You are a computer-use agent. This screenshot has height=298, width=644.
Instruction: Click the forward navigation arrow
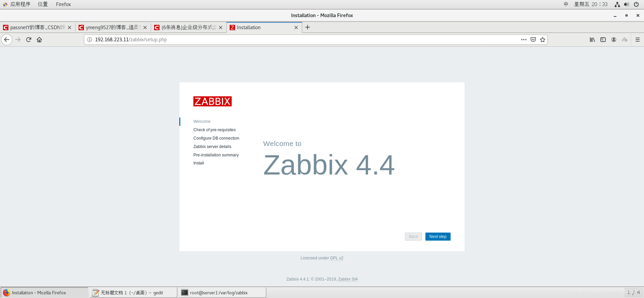18,40
